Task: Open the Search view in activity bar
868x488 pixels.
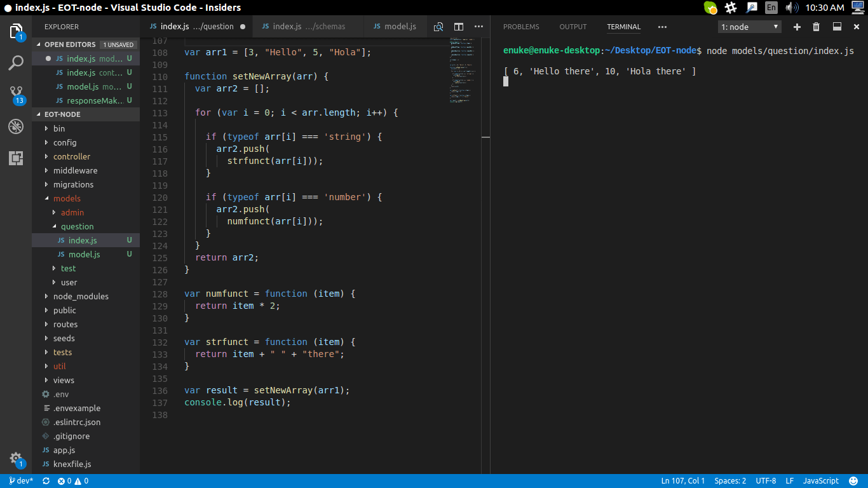Action: (16, 62)
